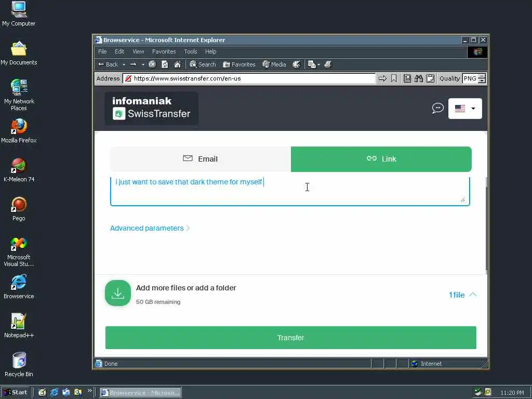
Task: Click inside the message text area
Action: tap(290, 191)
